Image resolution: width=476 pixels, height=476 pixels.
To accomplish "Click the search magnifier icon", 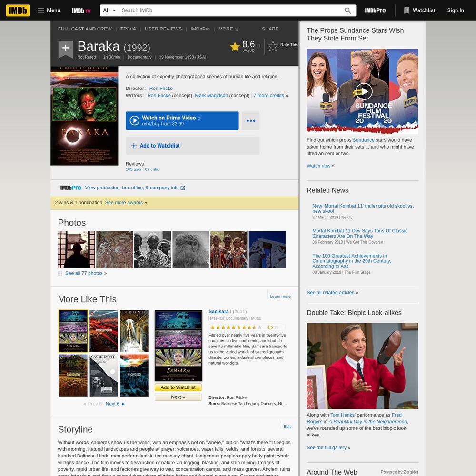I will [x=347, y=10].
